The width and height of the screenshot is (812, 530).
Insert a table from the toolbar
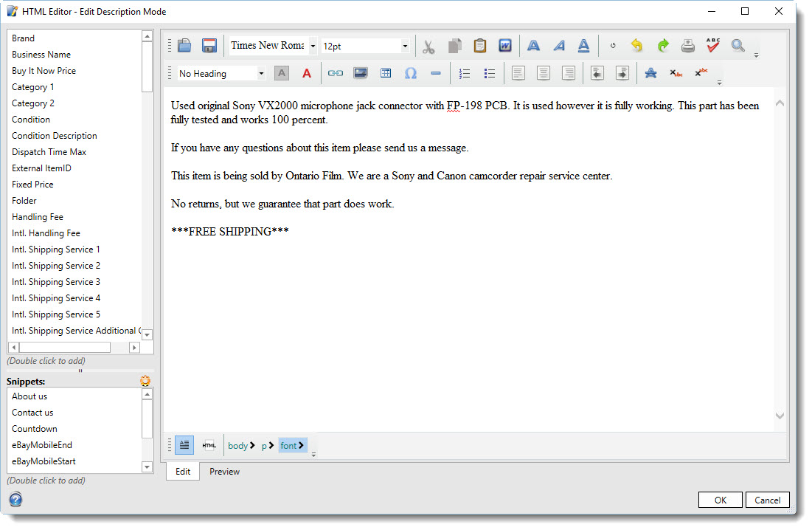coord(386,73)
